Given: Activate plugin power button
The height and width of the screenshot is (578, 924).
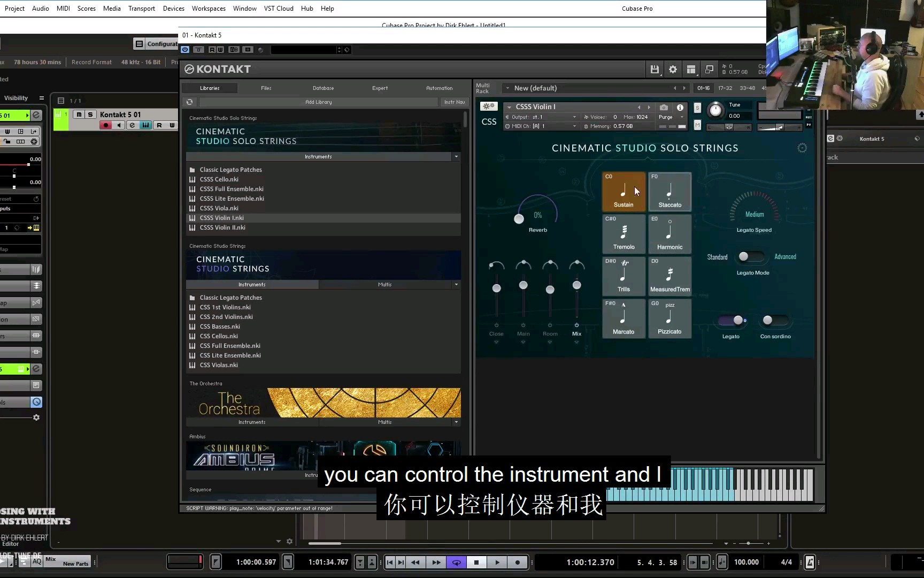Looking at the screenshot, I should (185, 50).
